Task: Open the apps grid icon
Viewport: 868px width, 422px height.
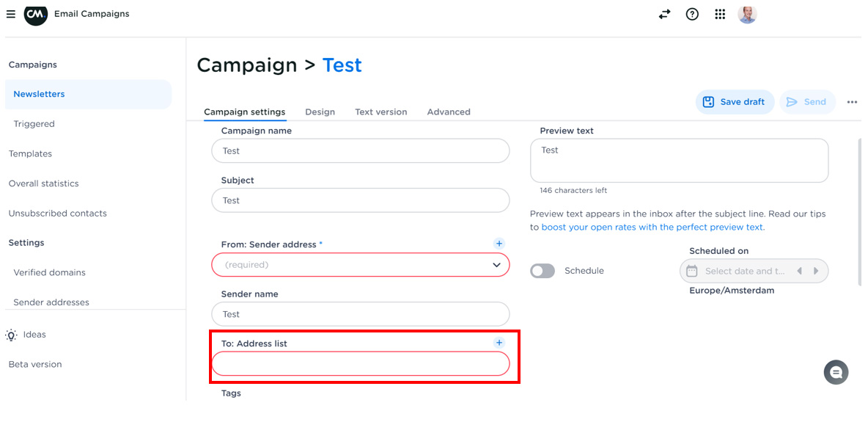Action: coord(720,14)
